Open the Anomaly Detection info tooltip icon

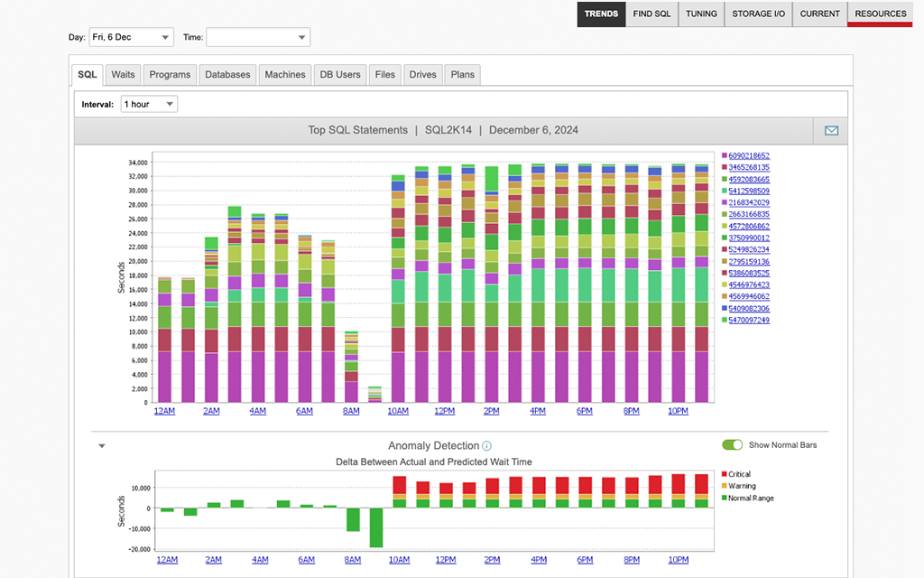tap(485, 445)
